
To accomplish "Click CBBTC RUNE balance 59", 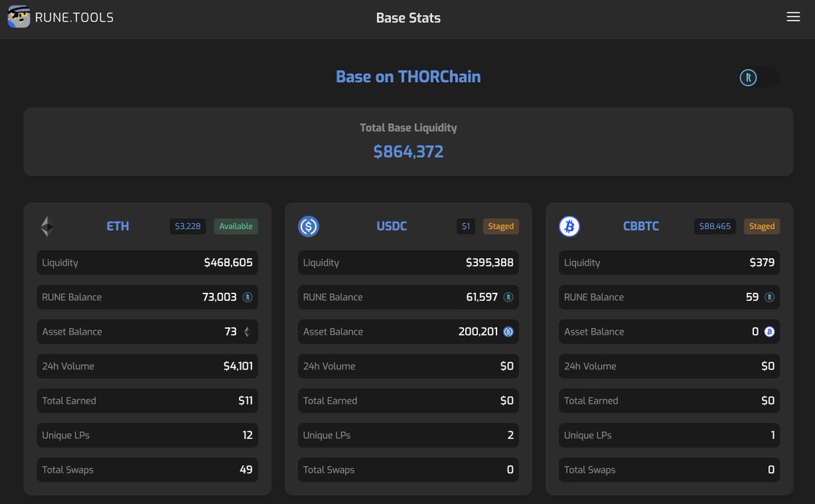I will [x=753, y=297].
